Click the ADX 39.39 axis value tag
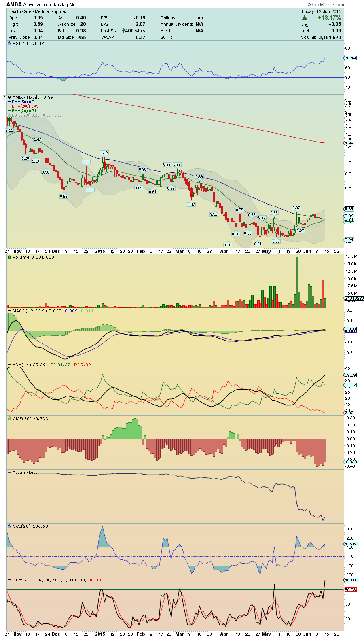 pos(350,375)
